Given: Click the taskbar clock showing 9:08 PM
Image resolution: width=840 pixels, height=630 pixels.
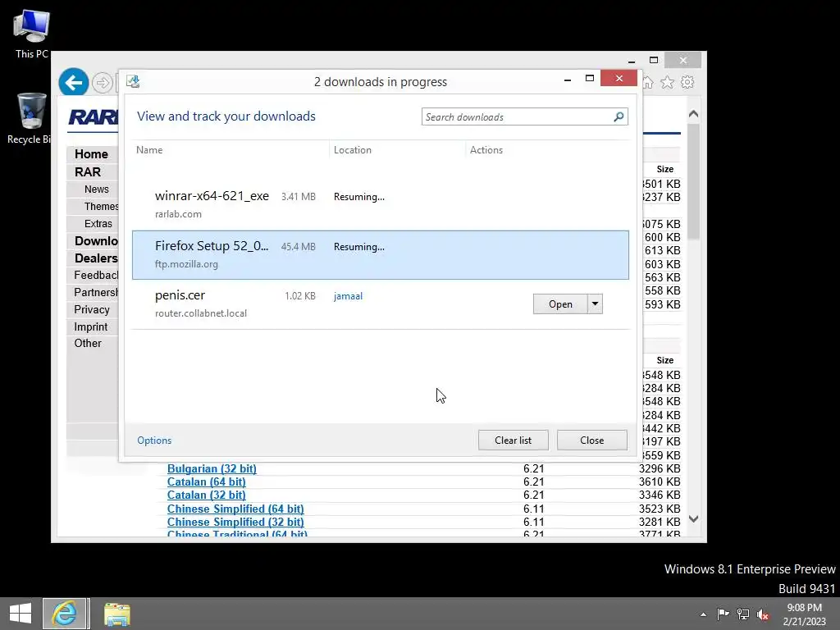Looking at the screenshot, I should [804, 614].
